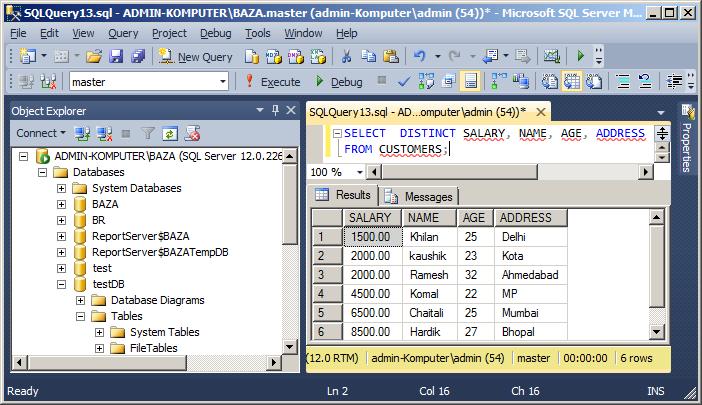
Task: Open the Connect dropdown in Object Explorer
Action: coord(41,133)
